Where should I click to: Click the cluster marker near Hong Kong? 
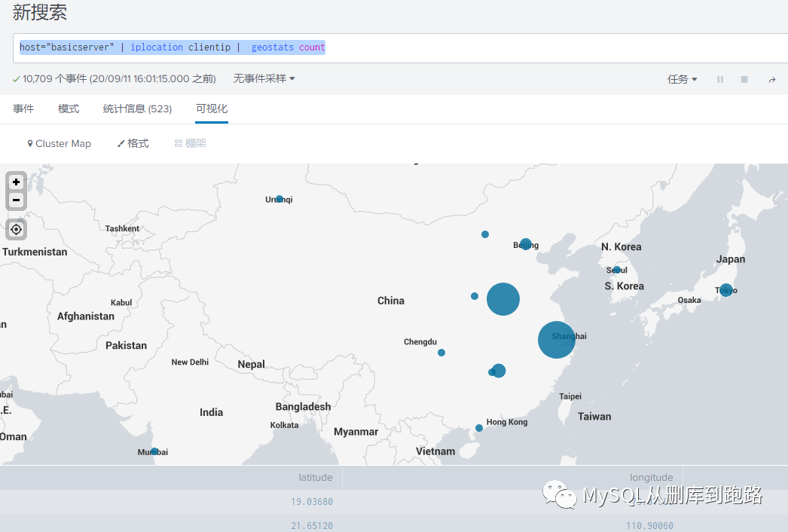coord(479,428)
